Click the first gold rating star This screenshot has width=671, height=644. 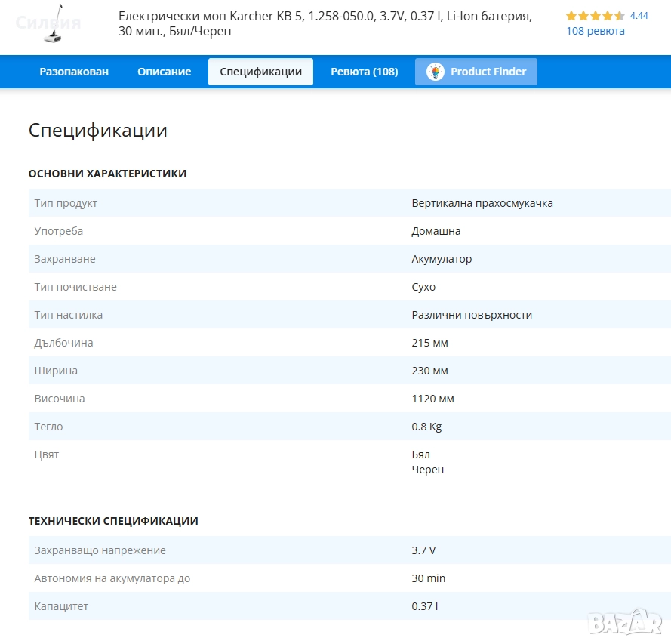pos(571,16)
